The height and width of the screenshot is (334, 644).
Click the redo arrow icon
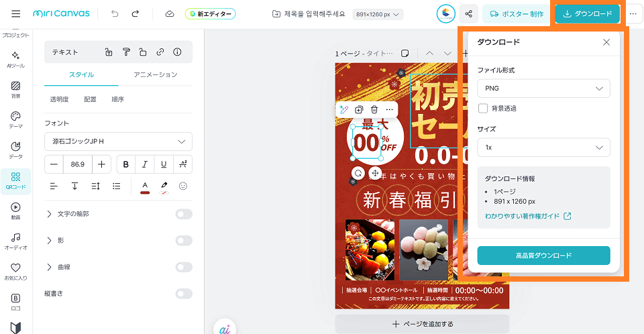click(136, 13)
